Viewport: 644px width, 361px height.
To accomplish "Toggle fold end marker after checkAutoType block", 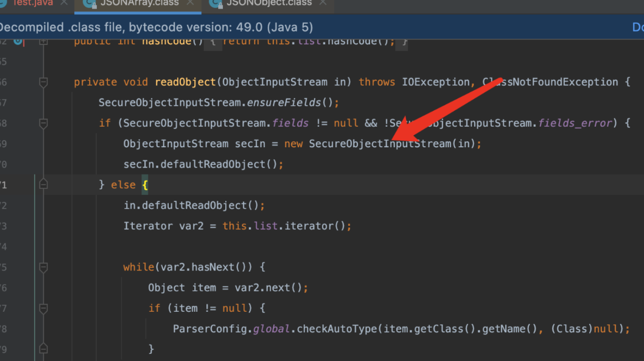I will click(x=43, y=349).
